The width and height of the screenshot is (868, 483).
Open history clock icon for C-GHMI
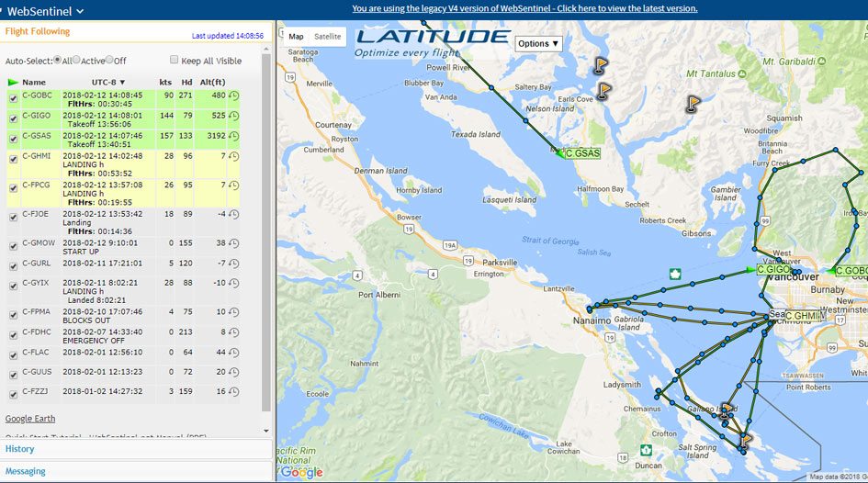click(233, 157)
